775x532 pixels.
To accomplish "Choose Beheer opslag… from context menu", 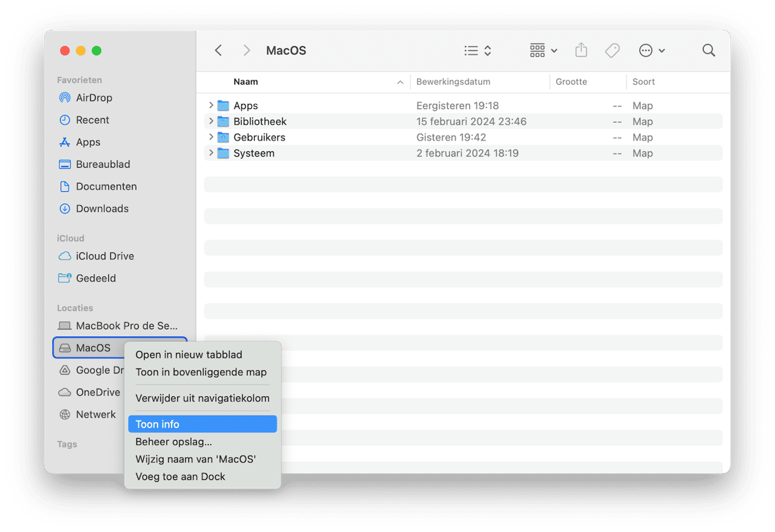I will click(202, 442).
